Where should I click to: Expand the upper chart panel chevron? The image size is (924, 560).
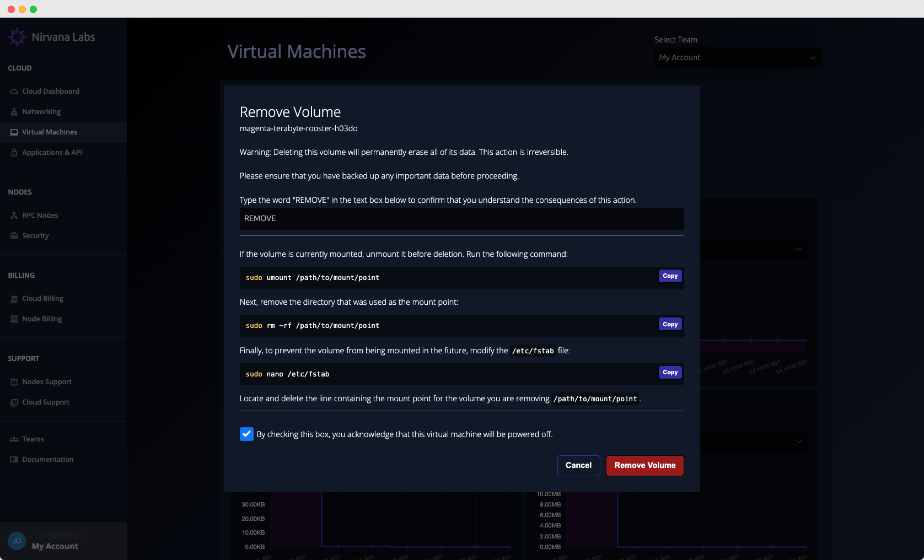798,249
